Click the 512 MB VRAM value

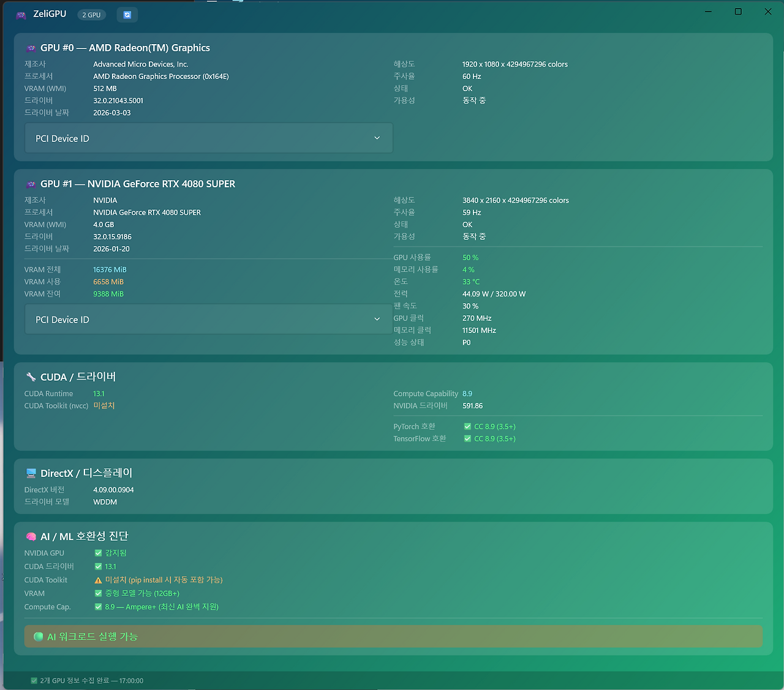click(105, 89)
